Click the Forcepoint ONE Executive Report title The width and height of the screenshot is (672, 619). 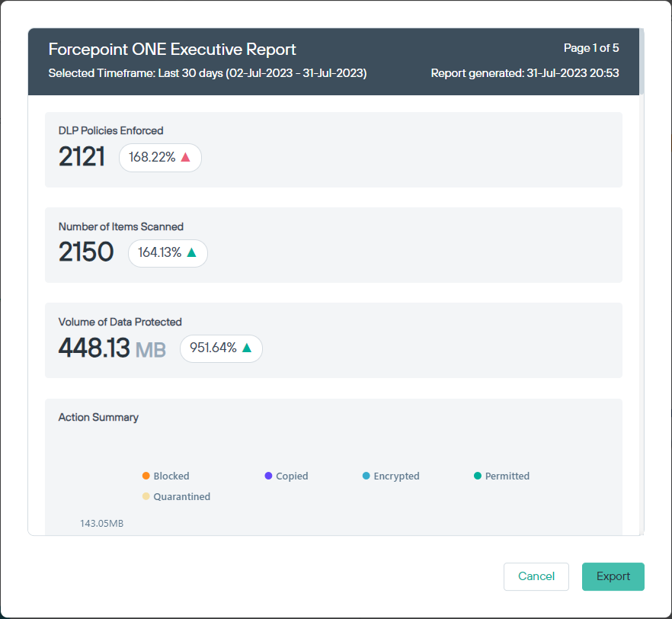click(x=172, y=50)
